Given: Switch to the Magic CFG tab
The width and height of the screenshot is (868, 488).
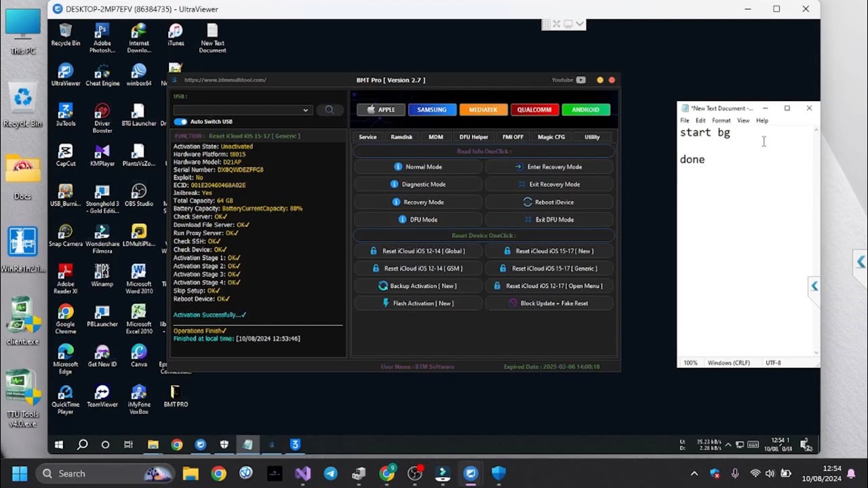Looking at the screenshot, I should [551, 137].
